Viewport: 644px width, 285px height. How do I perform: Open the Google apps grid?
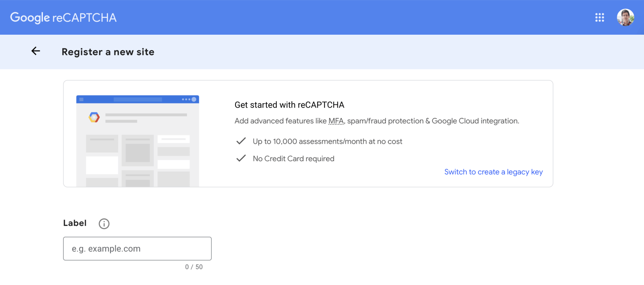coord(600,18)
